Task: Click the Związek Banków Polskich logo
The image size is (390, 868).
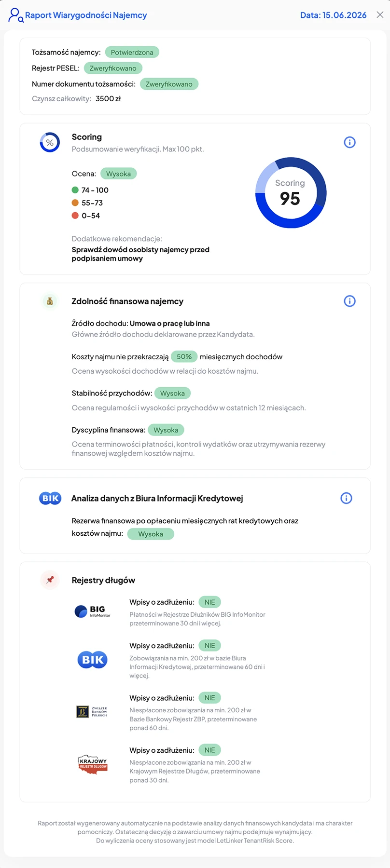Action: [x=92, y=712]
